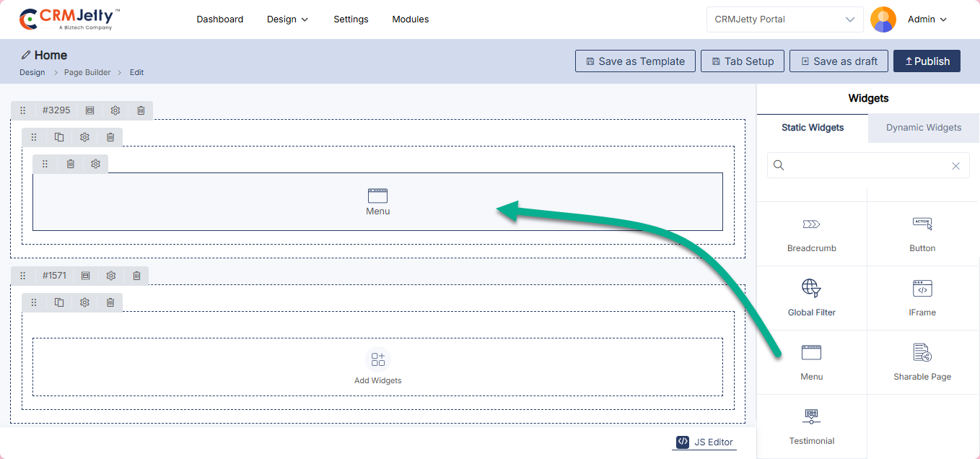Delete the Menu widget with its trash icon

(x=71, y=164)
